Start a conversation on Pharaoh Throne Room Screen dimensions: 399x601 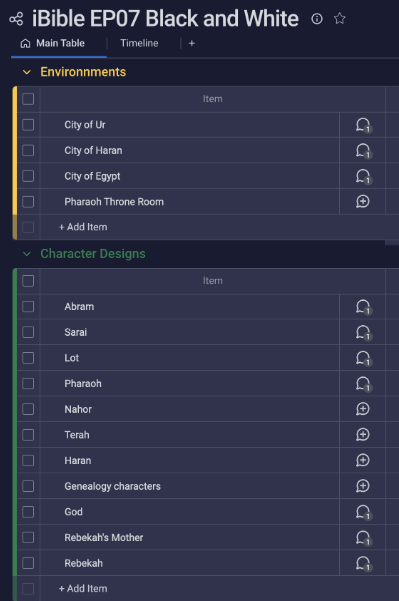click(363, 202)
